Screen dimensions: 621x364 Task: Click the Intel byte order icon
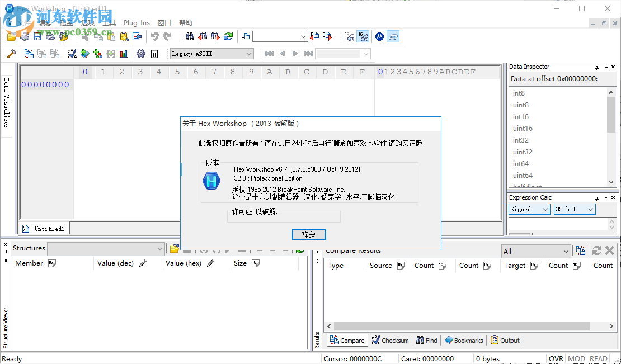(x=393, y=36)
